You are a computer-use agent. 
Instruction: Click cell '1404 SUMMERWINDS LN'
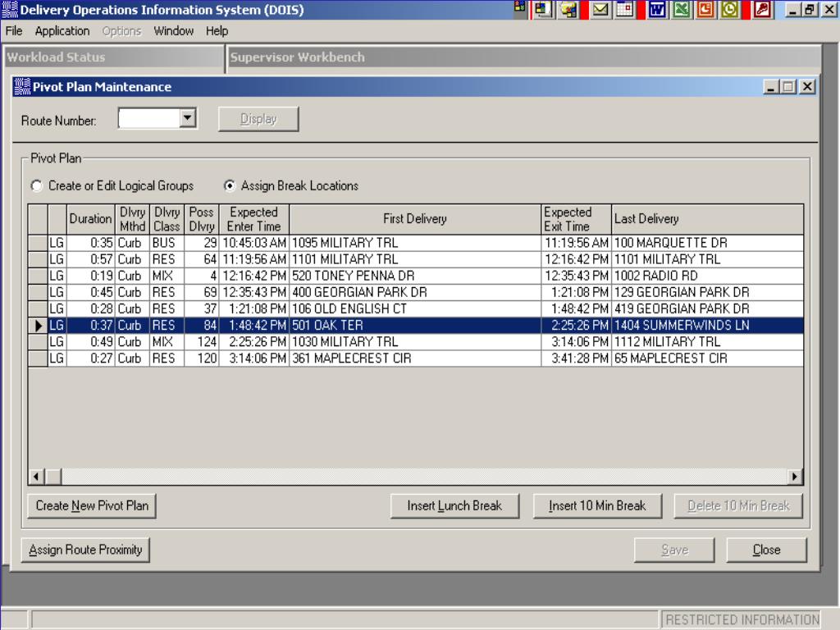pos(707,325)
